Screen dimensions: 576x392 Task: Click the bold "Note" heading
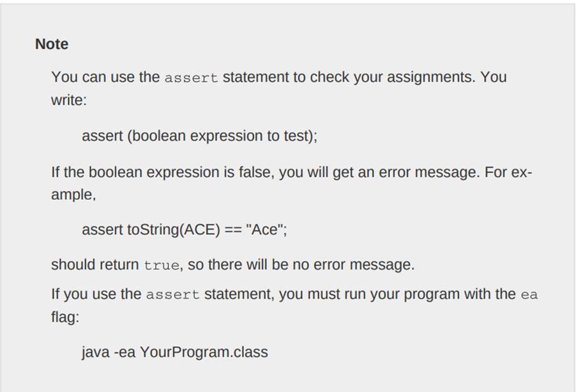point(52,44)
